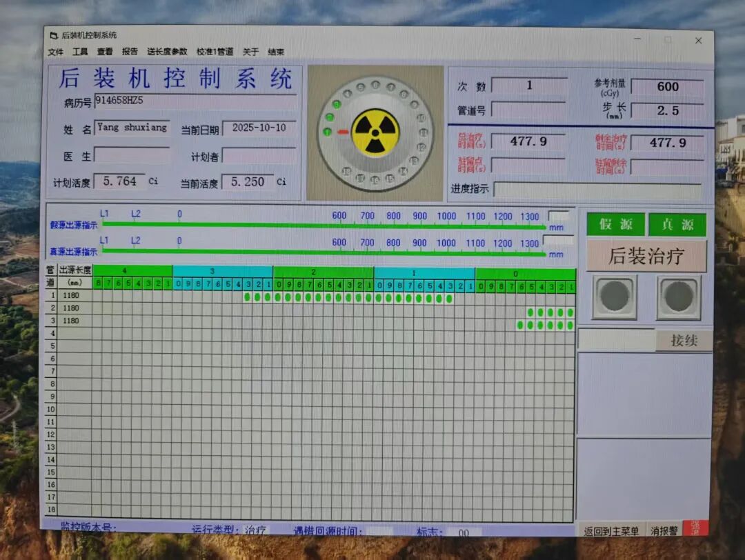Click the app icon in the title bar
The width and height of the screenshot is (745, 560).
(x=54, y=36)
